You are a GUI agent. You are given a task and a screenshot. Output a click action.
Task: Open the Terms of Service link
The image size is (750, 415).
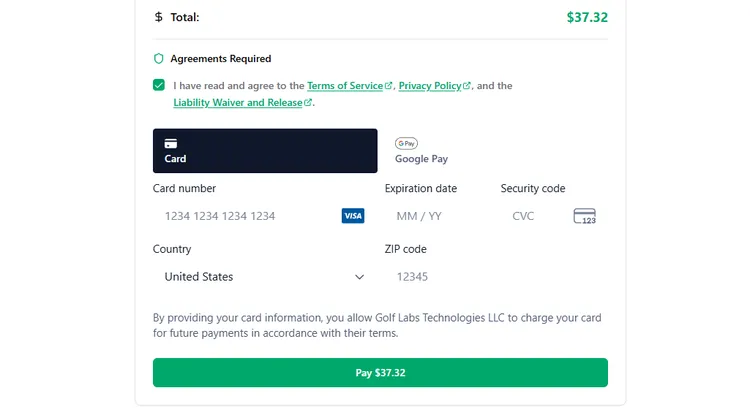point(345,86)
